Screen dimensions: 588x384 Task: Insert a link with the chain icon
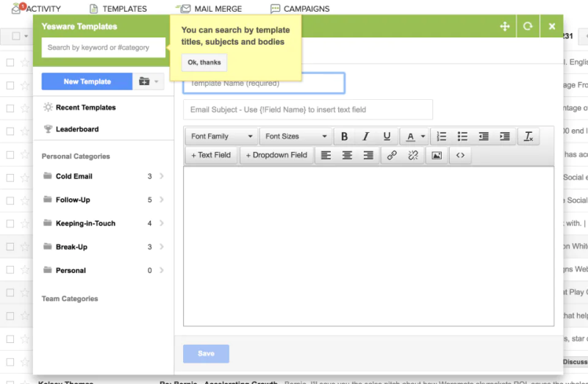(392, 155)
